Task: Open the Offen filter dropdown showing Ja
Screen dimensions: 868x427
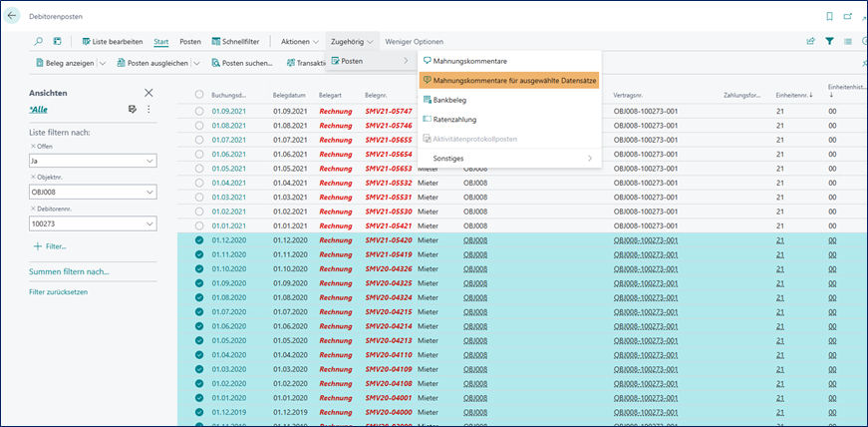Action: click(149, 161)
